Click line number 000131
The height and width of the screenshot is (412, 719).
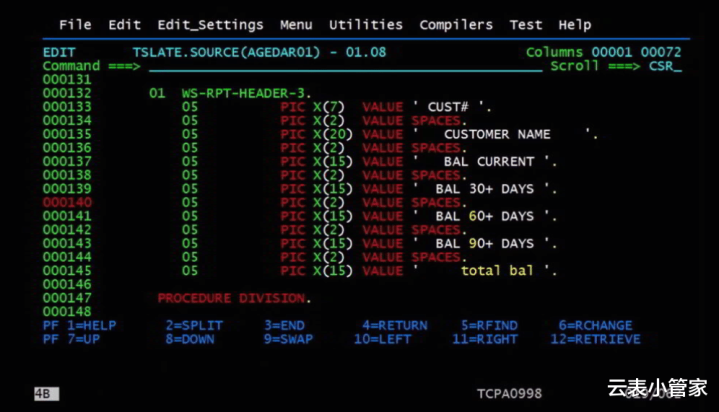[x=67, y=79]
